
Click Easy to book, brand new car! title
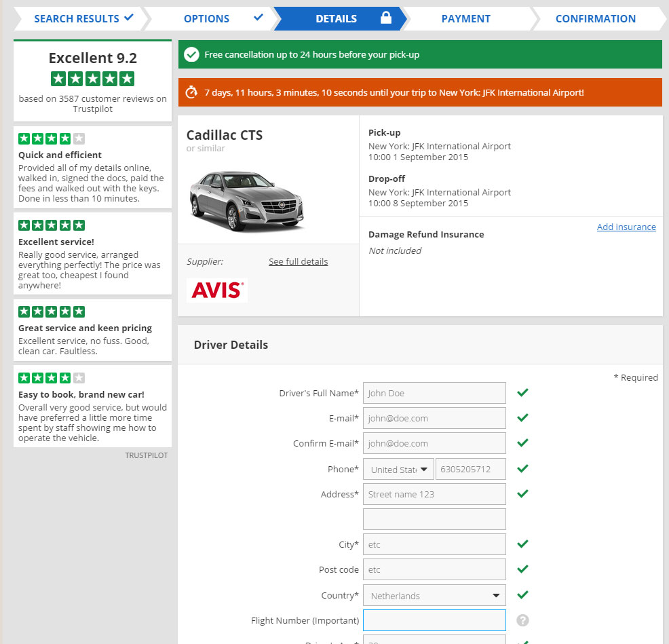[81, 395]
